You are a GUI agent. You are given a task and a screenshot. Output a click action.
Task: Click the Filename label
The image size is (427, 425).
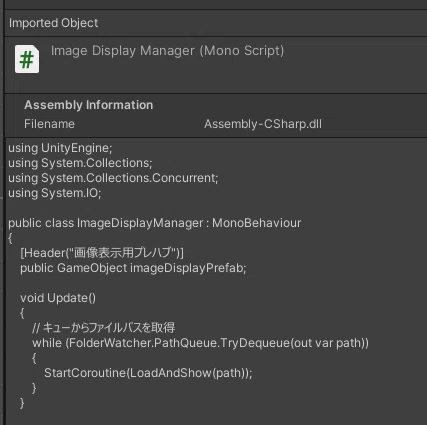[49, 124]
